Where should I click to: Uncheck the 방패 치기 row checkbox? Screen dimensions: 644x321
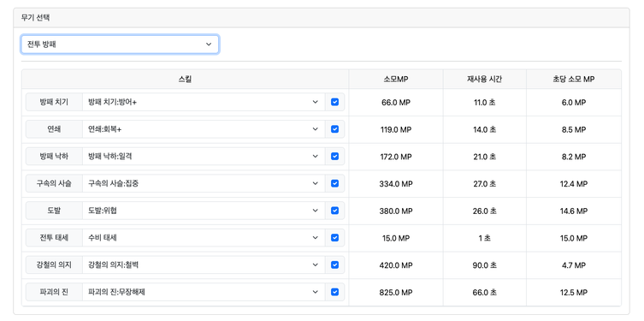click(x=334, y=102)
